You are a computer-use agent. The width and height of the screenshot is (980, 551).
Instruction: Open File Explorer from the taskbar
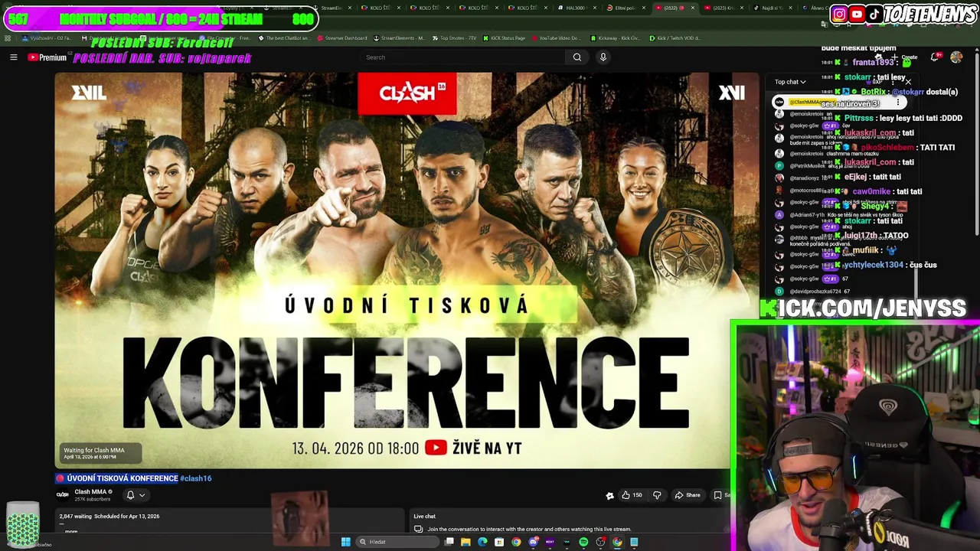click(x=465, y=542)
